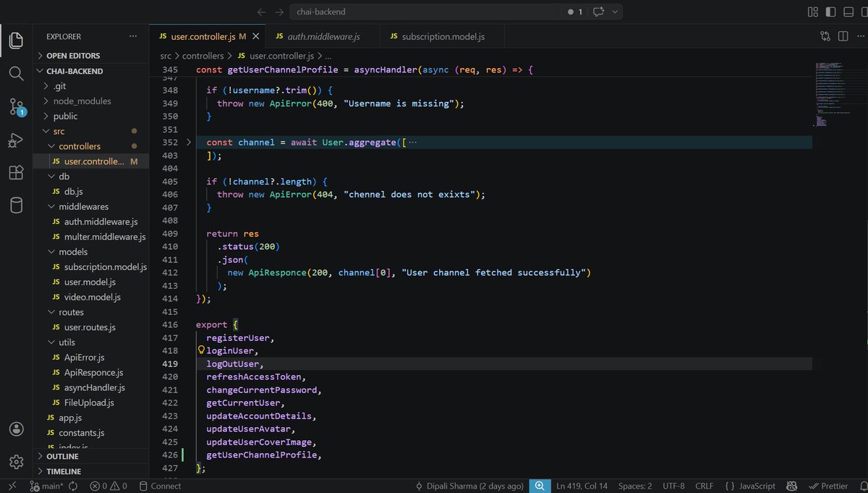Click the synchronize changes icon in status bar
The height and width of the screenshot is (493, 868).
coord(73,486)
